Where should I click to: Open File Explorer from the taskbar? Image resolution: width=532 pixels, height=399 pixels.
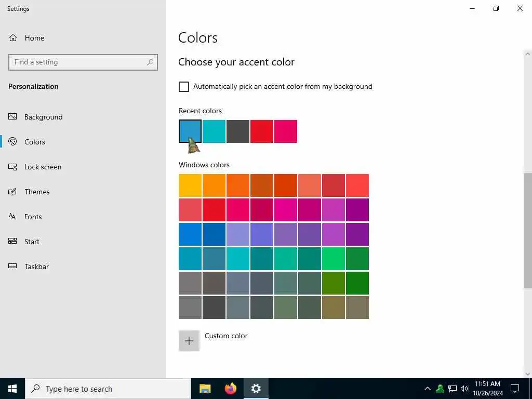pos(205,389)
